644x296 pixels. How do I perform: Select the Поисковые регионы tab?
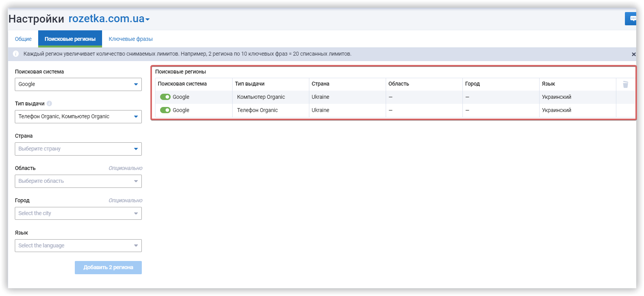70,39
